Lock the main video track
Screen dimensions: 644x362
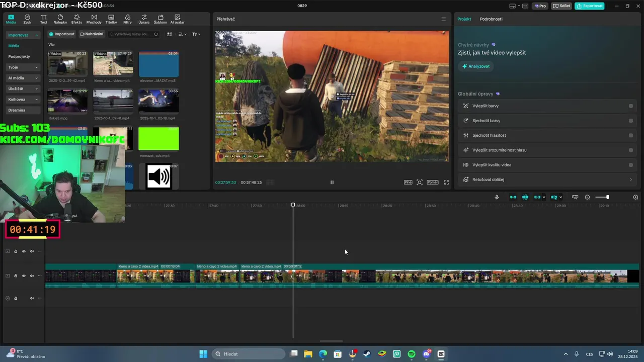(16, 276)
